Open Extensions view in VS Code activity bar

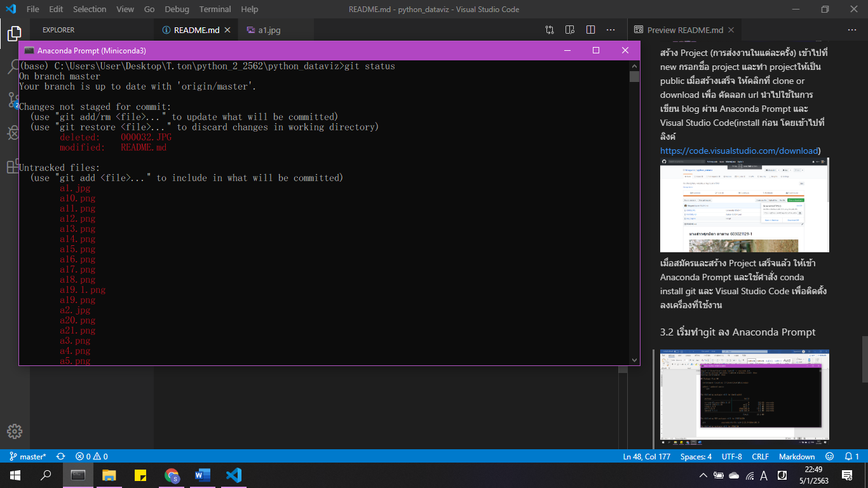click(13, 166)
